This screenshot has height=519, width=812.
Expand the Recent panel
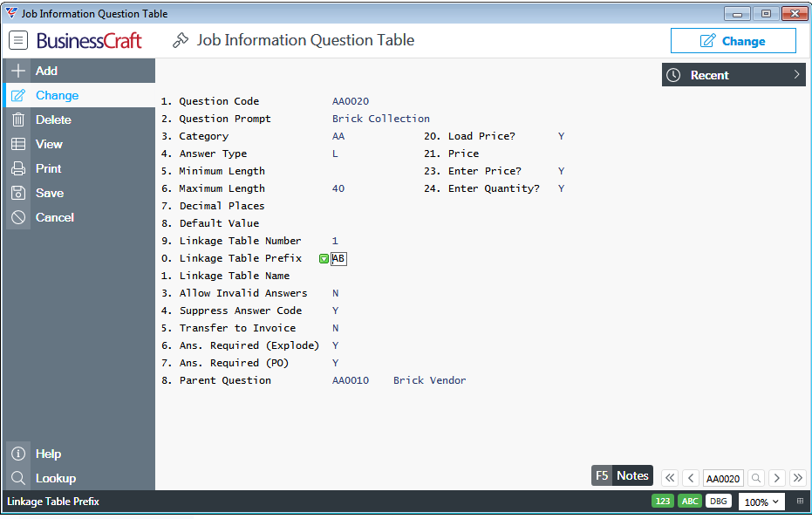[x=734, y=75]
